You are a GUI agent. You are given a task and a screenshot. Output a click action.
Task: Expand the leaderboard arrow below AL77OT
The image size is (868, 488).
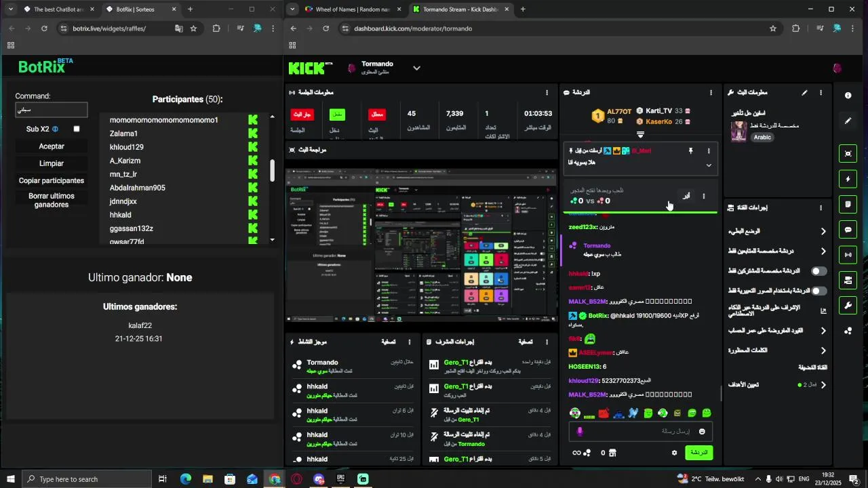click(x=639, y=135)
